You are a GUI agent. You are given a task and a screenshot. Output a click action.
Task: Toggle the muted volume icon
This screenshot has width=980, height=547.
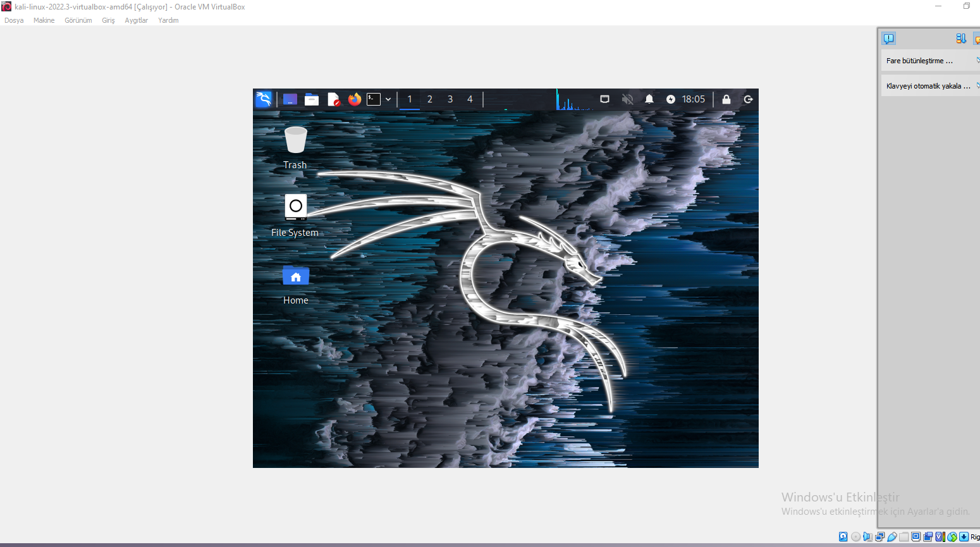[627, 99]
